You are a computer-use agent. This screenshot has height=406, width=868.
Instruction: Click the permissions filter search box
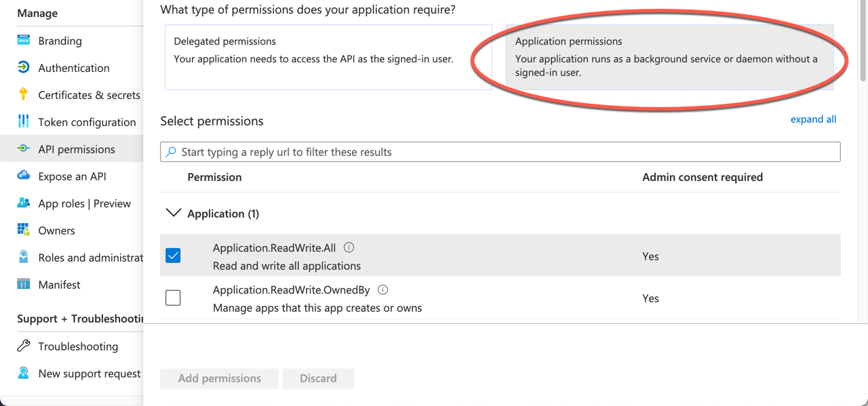click(500, 151)
